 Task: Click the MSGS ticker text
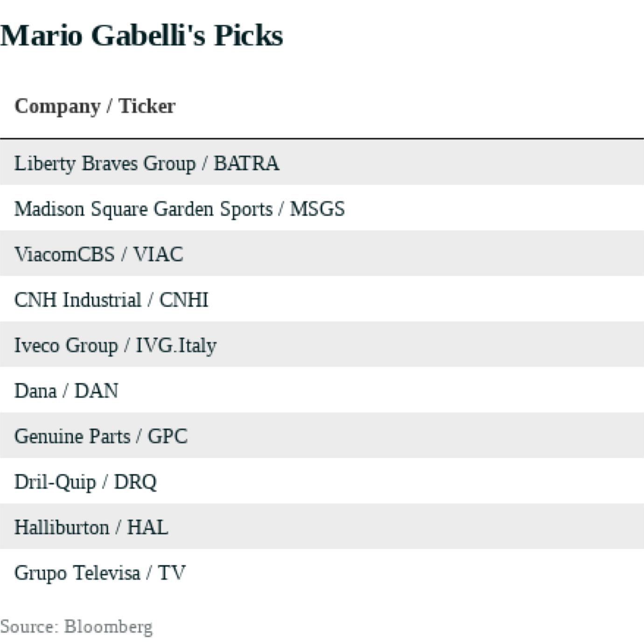(317, 209)
